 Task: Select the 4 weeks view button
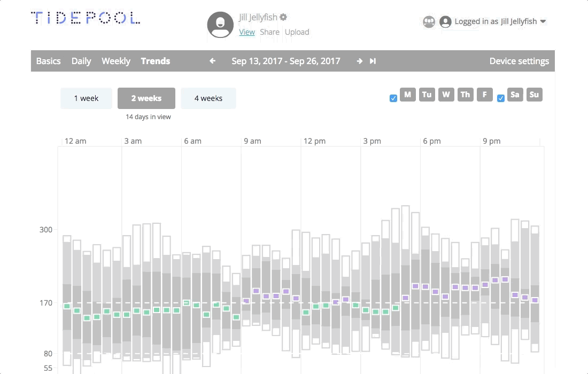[x=208, y=98]
